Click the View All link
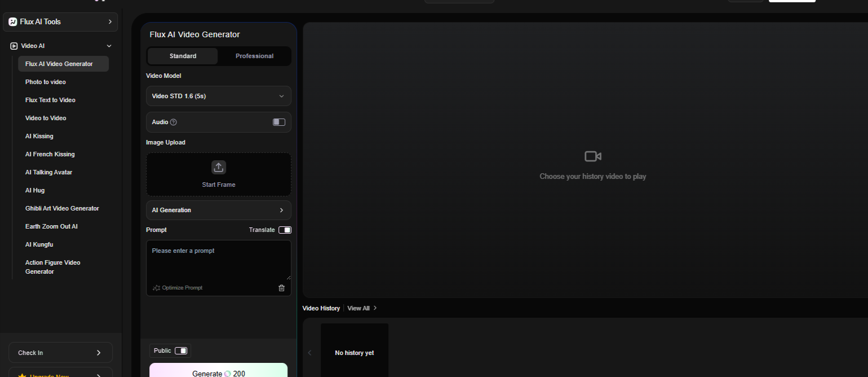Viewport: 868px width, 377px height. pos(358,308)
